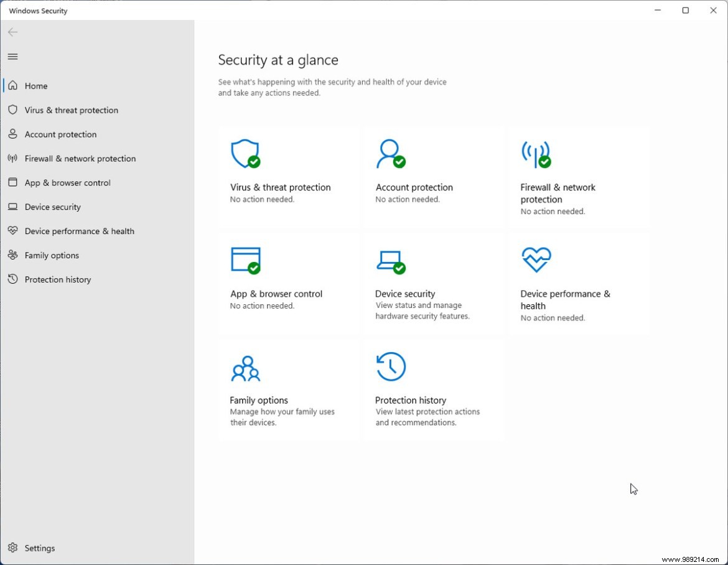Viewport: 728px width, 565px height.
Task: Click the Device security tile text
Action: pos(405,293)
